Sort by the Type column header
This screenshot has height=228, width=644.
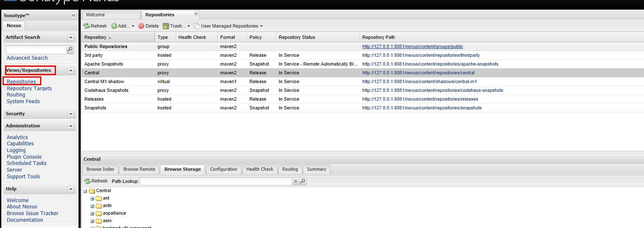165,37
